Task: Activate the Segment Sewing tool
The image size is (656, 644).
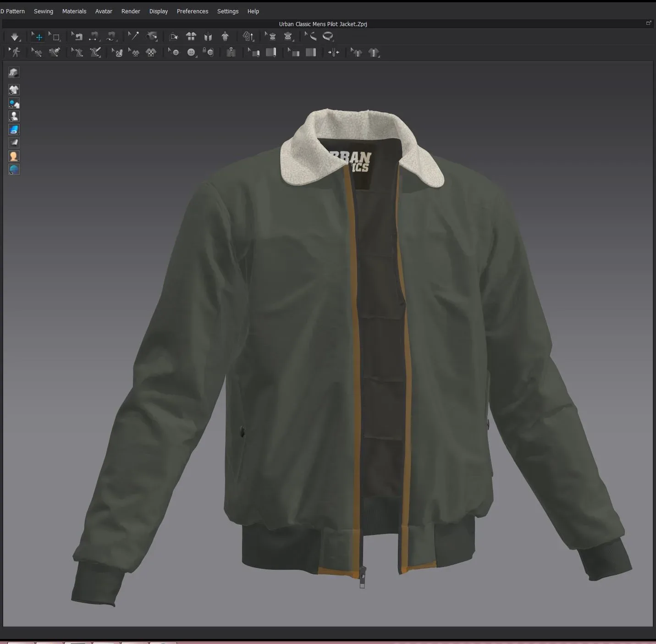Action: click(x=94, y=37)
